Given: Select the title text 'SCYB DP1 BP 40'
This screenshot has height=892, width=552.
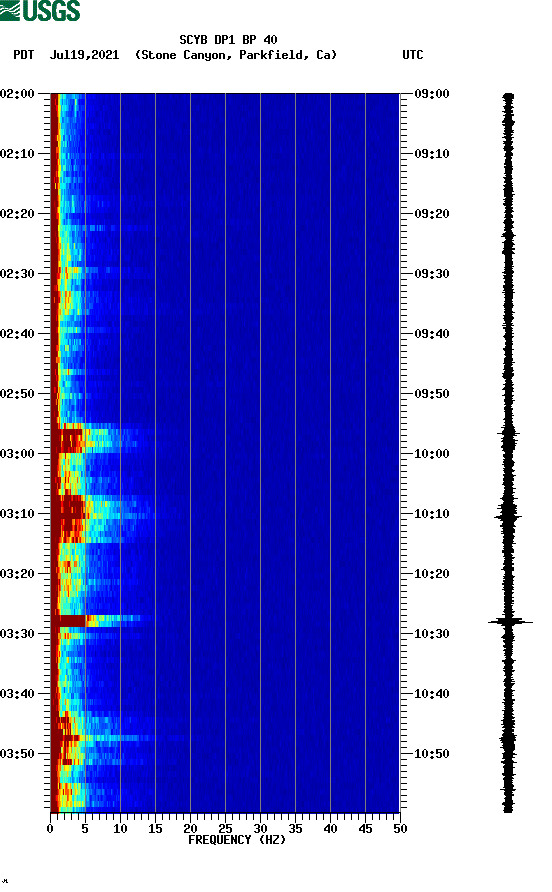Looking at the screenshot, I should coord(228,40).
